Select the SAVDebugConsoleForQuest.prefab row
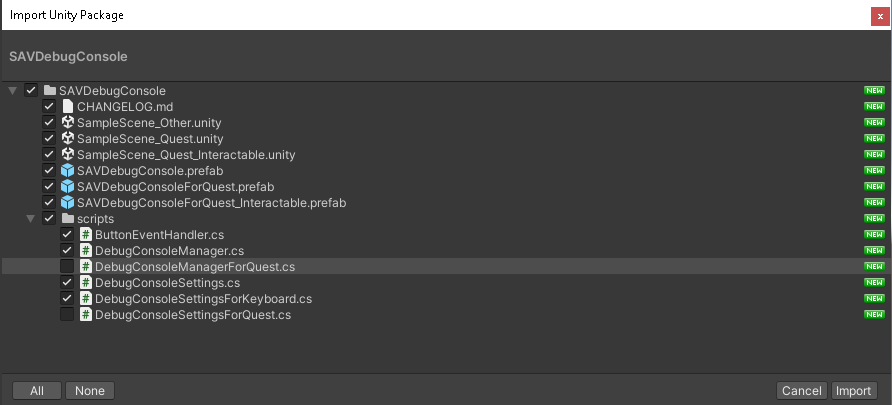Image resolution: width=892 pixels, height=405 pixels. click(x=446, y=187)
